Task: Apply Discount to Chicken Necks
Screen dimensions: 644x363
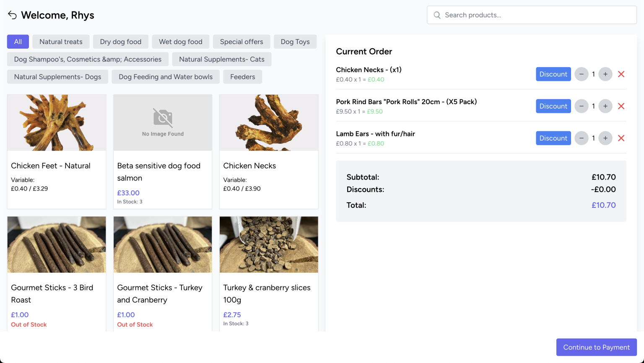Action: (x=553, y=74)
